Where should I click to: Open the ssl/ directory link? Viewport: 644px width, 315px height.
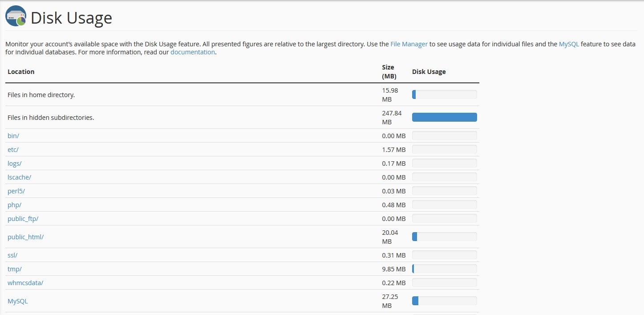click(12, 255)
